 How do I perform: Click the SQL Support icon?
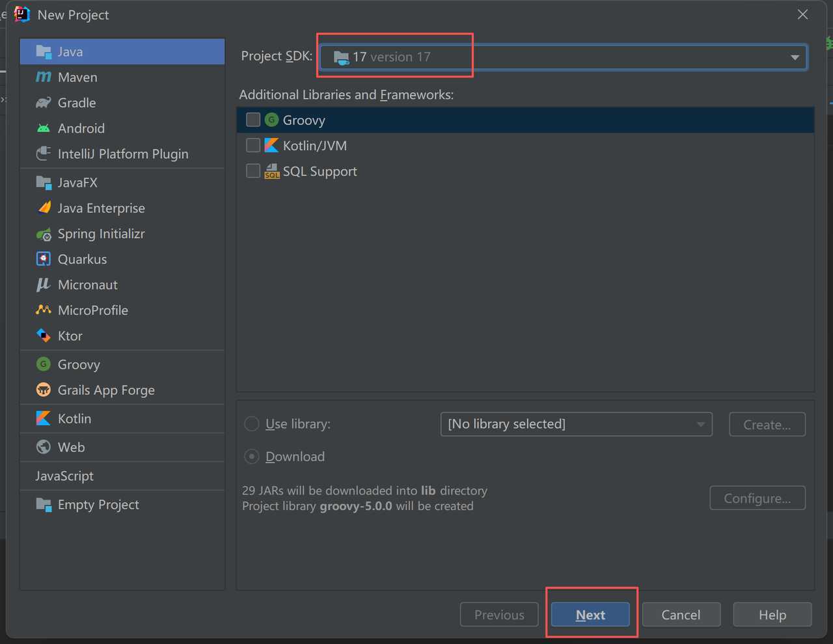tap(271, 171)
